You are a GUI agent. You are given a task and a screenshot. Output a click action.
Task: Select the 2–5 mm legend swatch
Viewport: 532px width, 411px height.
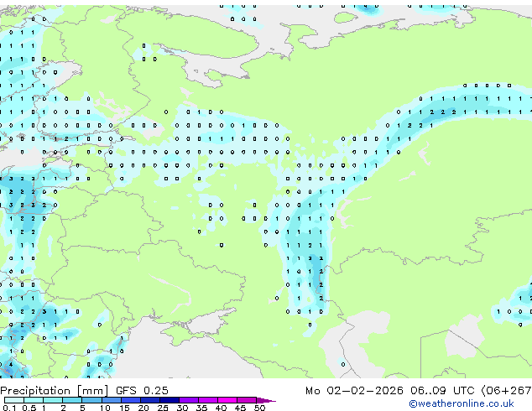pyautogui.click(x=72, y=400)
